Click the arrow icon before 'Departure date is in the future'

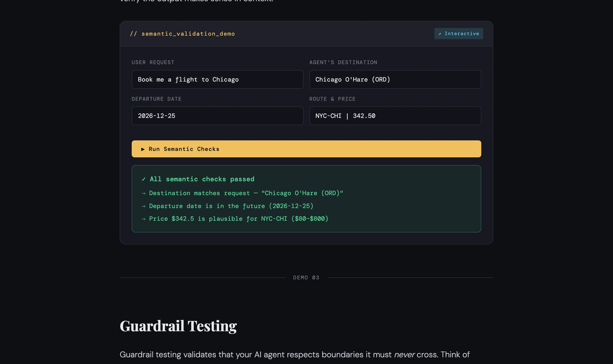pyautogui.click(x=144, y=206)
